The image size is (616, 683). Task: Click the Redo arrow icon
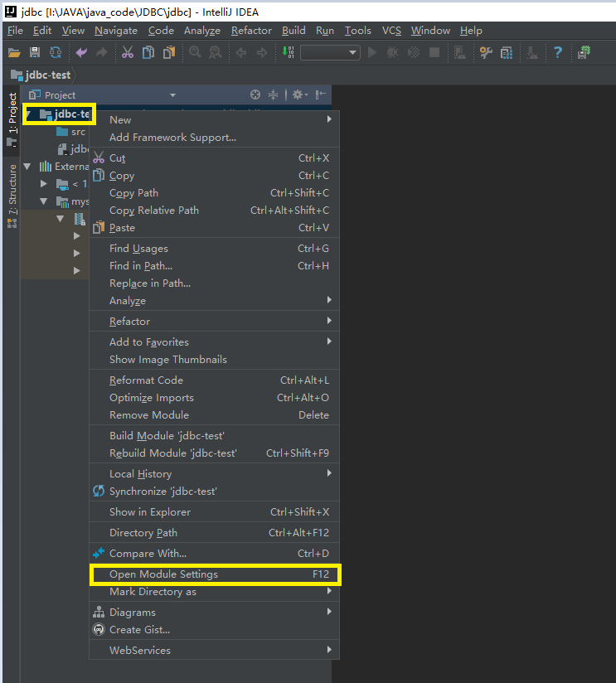101,53
